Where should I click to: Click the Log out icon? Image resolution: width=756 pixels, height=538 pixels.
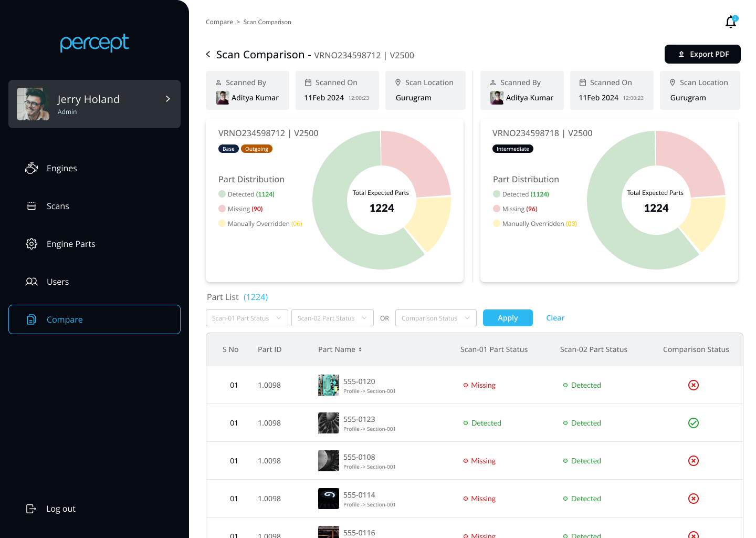coord(31,509)
